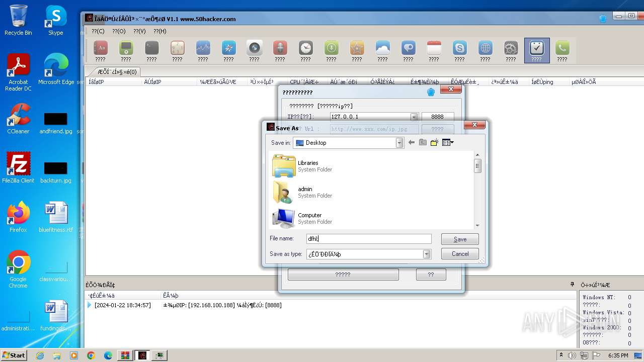Open the ??(V) menu

[139, 31]
